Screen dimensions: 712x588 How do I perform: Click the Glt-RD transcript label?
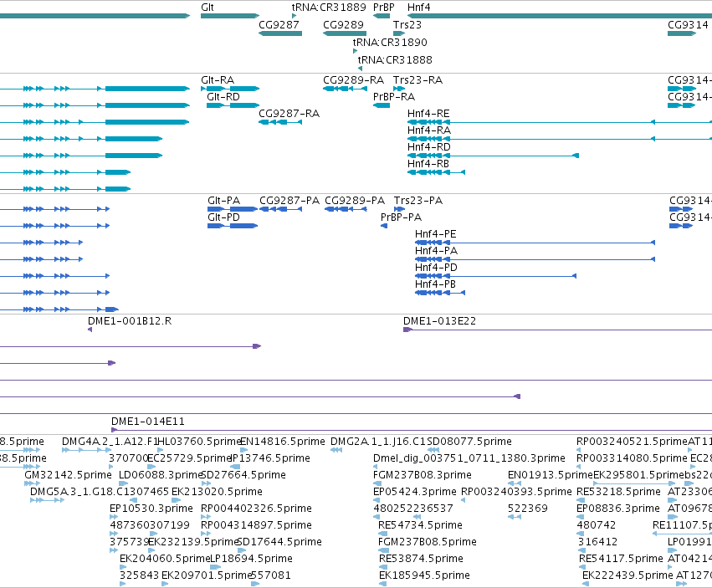pos(223,97)
